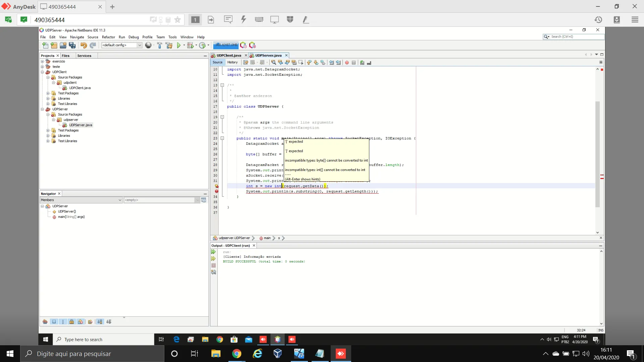Image resolution: width=644 pixels, height=362 pixels.
Task: Click Re-run icon in Output panel
Action: pos(213,252)
